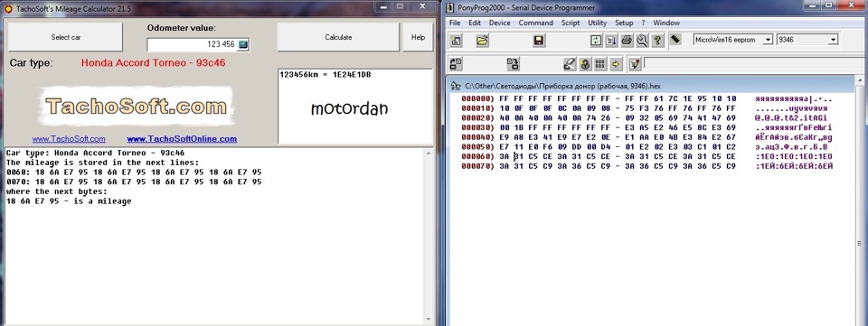
Task: Expand the MicroWire16 eeprom device family dropdown
Action: click(x=768, y=39)
